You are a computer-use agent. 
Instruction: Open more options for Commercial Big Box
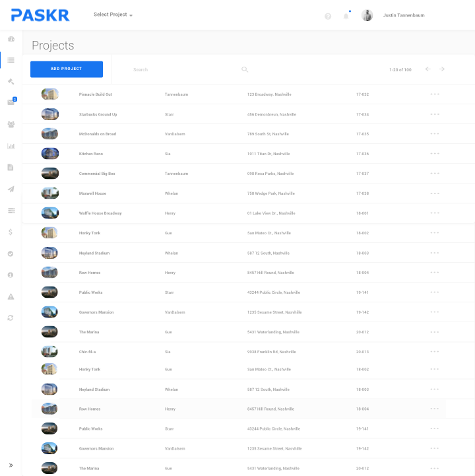pos(435,174)
